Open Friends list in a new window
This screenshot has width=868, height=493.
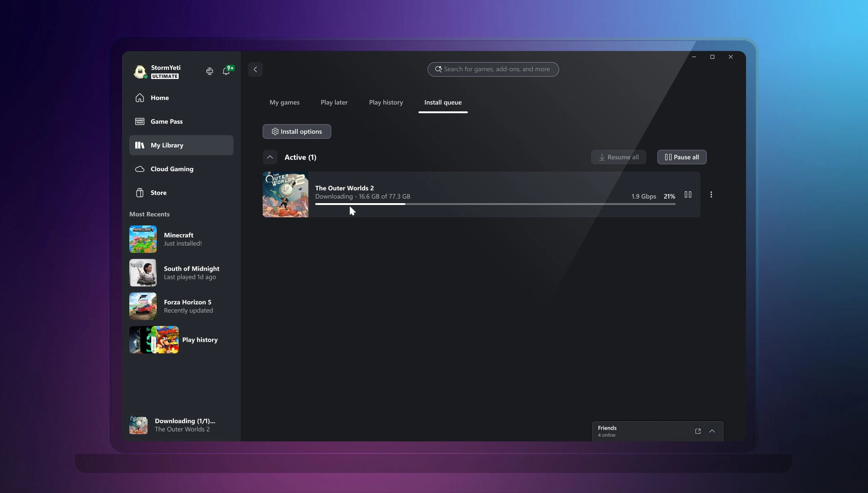(698, 431)
